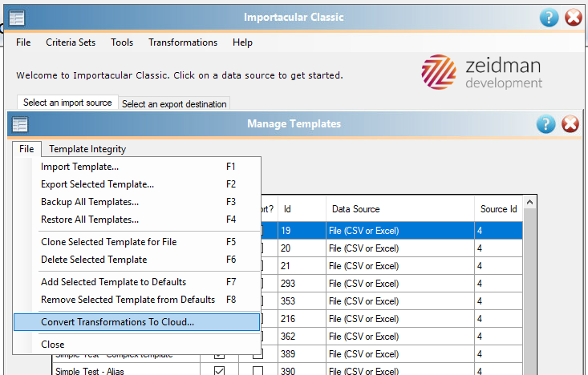Viewport: 588px width, 375px height.
Task: Tick the unchecked box in row Id 389
Action: click(258, 353)
